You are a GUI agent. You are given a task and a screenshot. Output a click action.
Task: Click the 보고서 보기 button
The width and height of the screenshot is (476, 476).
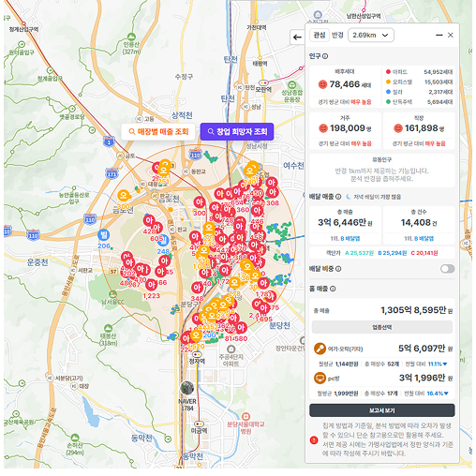point(382,410)
